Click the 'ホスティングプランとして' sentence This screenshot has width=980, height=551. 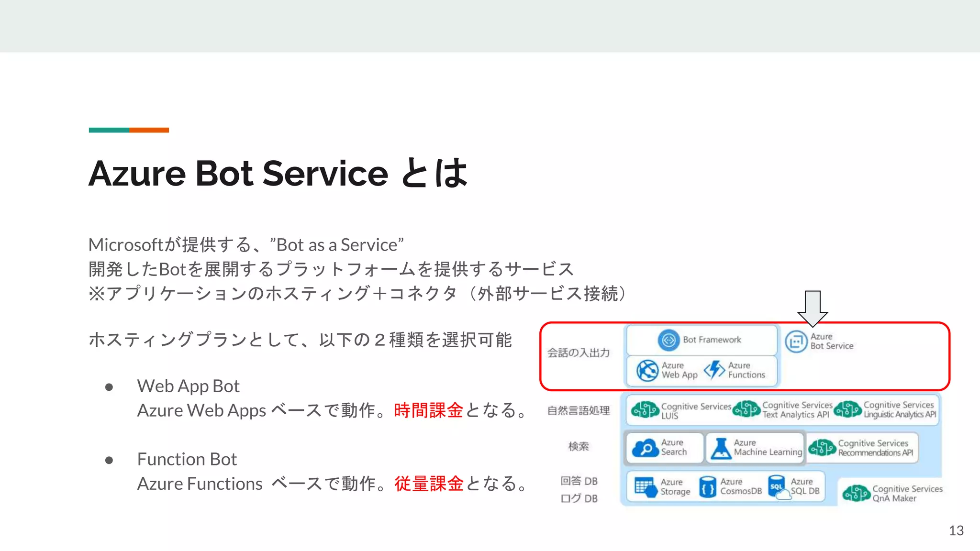tap(301, 340)
